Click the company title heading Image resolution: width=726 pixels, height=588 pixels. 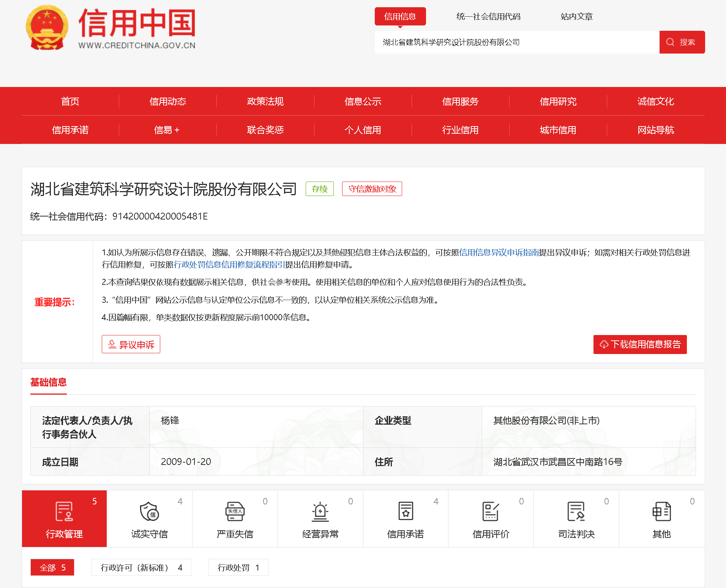(x=163, y=189)
